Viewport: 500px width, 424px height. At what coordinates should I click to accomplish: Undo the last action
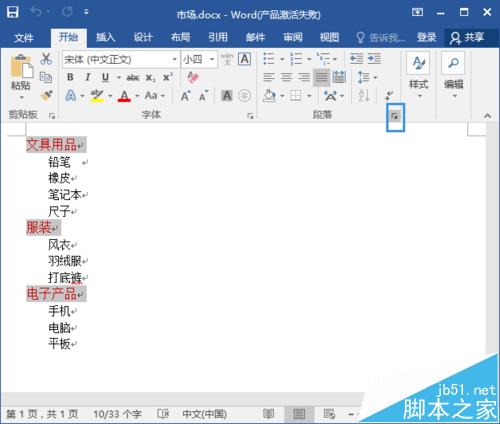coord(36,12)
